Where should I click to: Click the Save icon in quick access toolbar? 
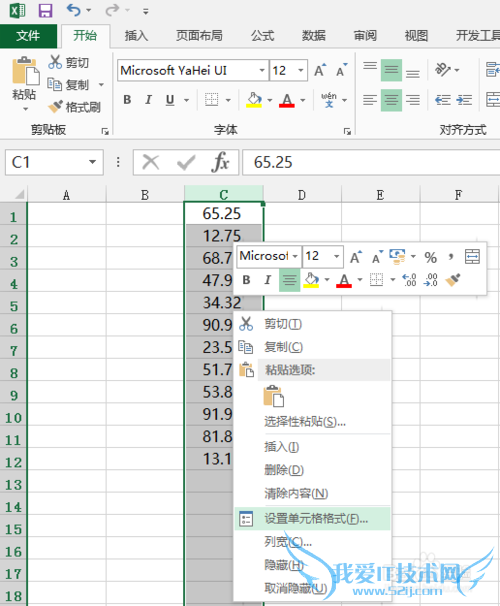(x=45, y=10)
